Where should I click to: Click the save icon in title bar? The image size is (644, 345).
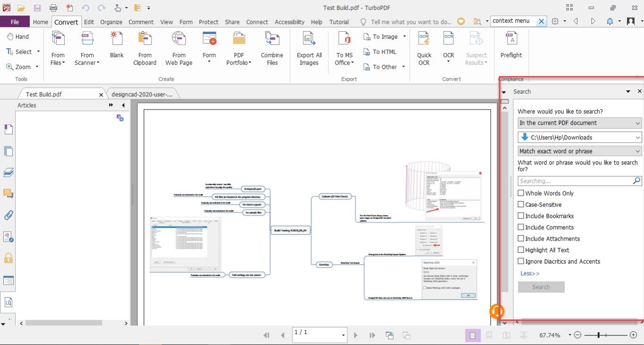point(37,8)
